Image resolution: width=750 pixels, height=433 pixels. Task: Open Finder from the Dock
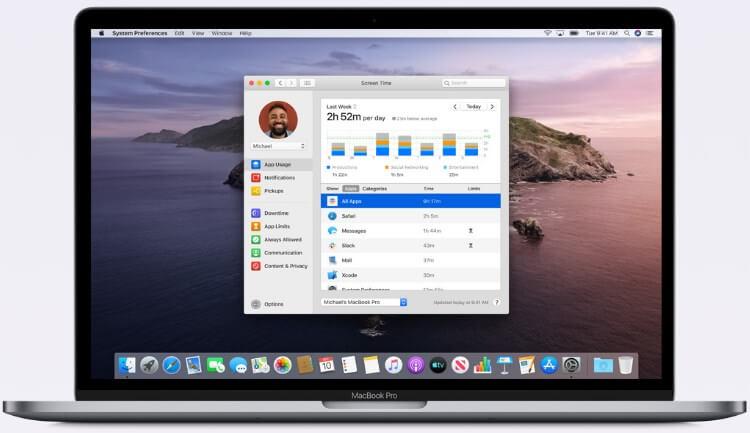tap(127, 366)
